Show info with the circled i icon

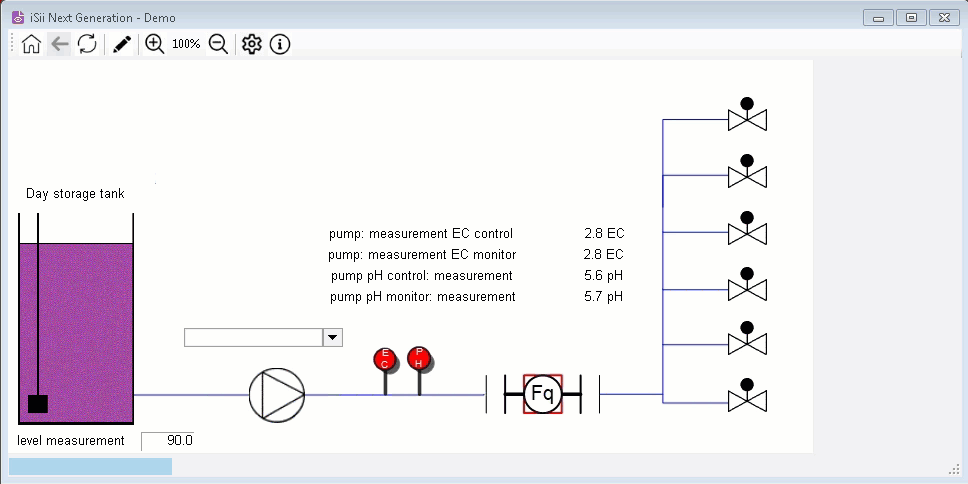(280, 44)
